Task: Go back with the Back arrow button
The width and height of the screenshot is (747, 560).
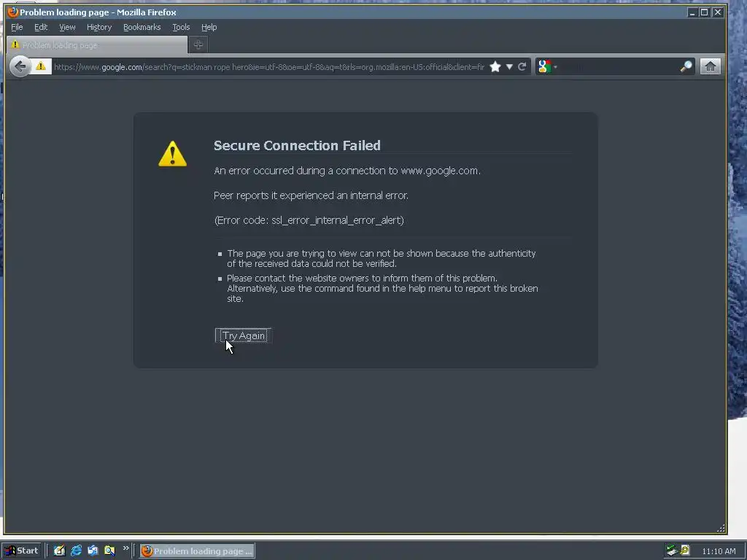Action: [20, 66]
